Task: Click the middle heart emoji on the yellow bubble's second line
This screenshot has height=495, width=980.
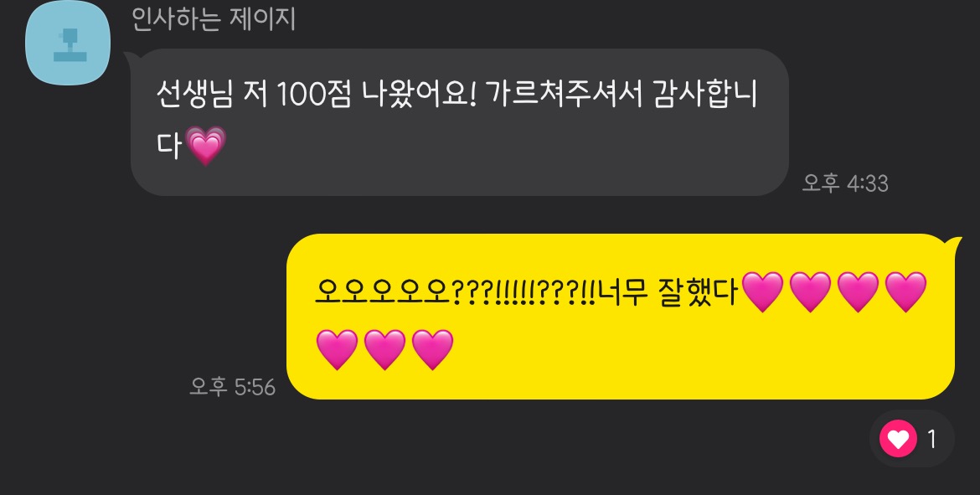Action: click(x=384, y=350)
